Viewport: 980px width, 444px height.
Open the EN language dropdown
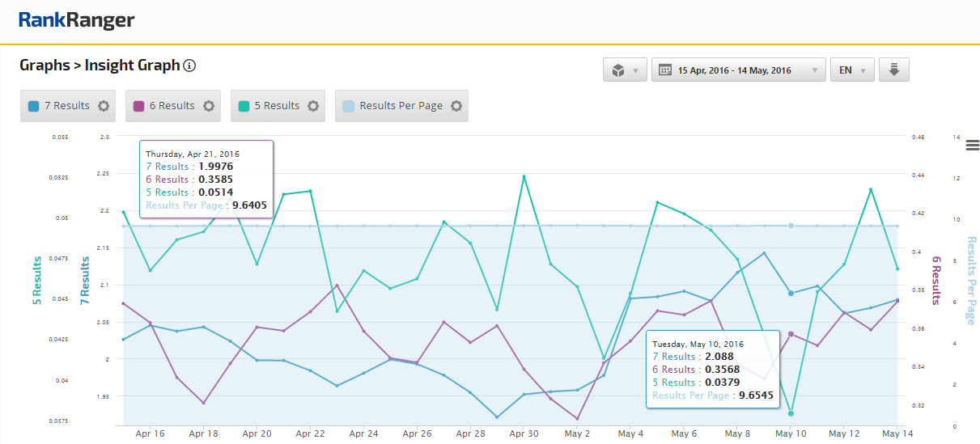coord(852,70)
